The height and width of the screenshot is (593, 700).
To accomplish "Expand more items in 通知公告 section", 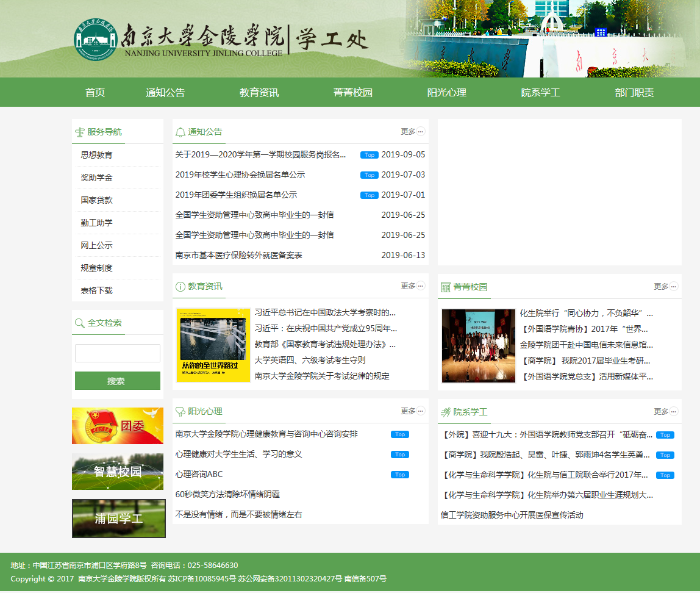I will pos(412,132).
